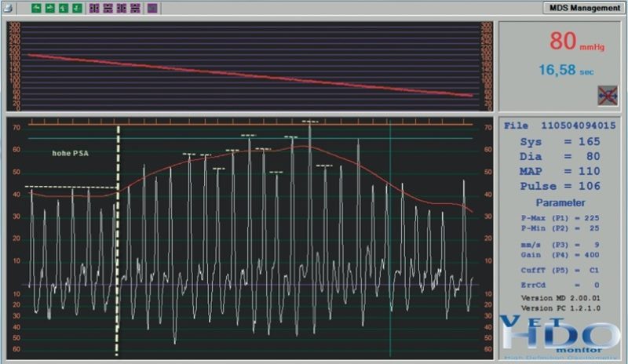The image size is (628, 364).
Task: Open MDS Management
Action: [583, 8]
